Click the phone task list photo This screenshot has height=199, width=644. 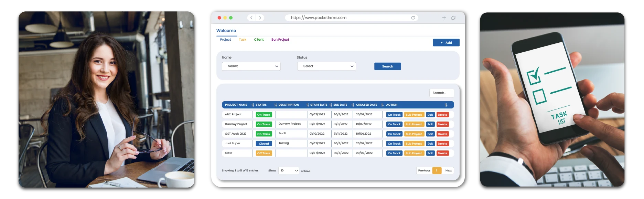pos(552,99)
